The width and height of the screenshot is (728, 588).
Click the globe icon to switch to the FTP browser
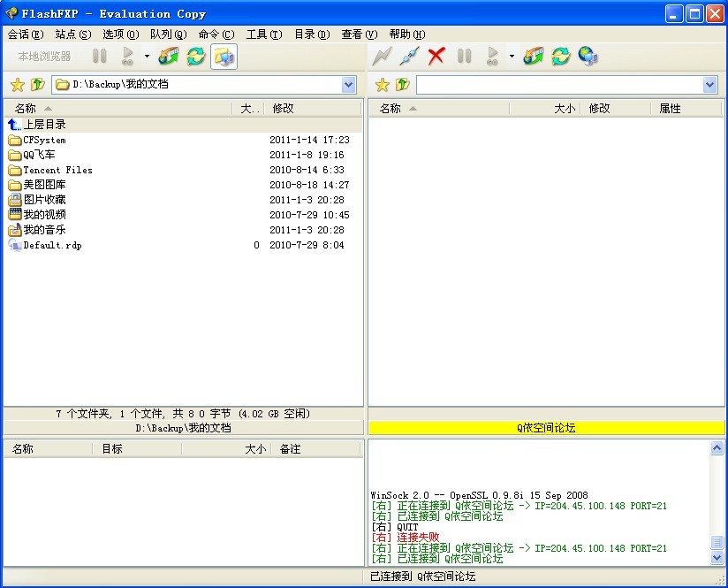[588, 57]
